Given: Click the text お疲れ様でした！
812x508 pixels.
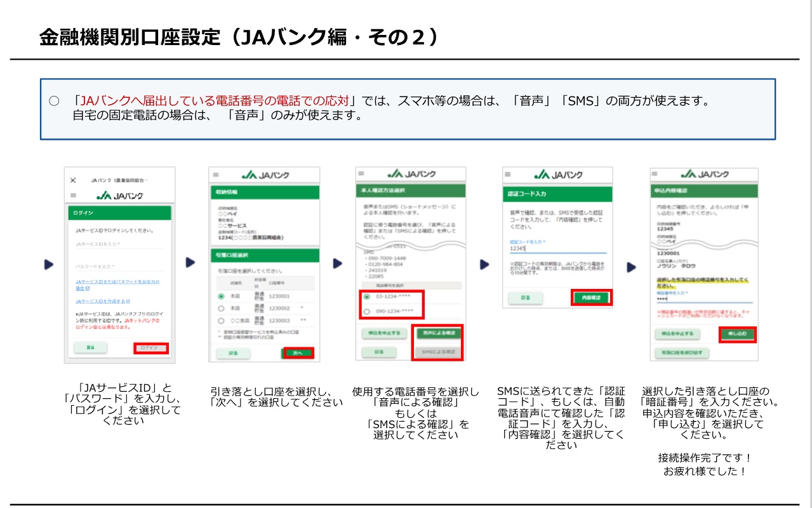Looking at the screenshot, I should coord(705,471).
